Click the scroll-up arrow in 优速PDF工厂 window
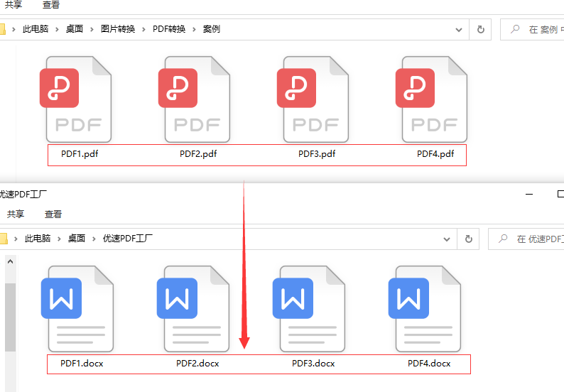This screenshot has width=564, height=392. [x=10, y=261]
